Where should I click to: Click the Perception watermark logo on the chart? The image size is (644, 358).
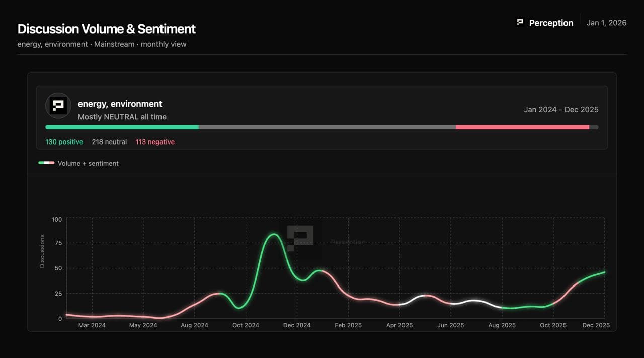[300, 237]
